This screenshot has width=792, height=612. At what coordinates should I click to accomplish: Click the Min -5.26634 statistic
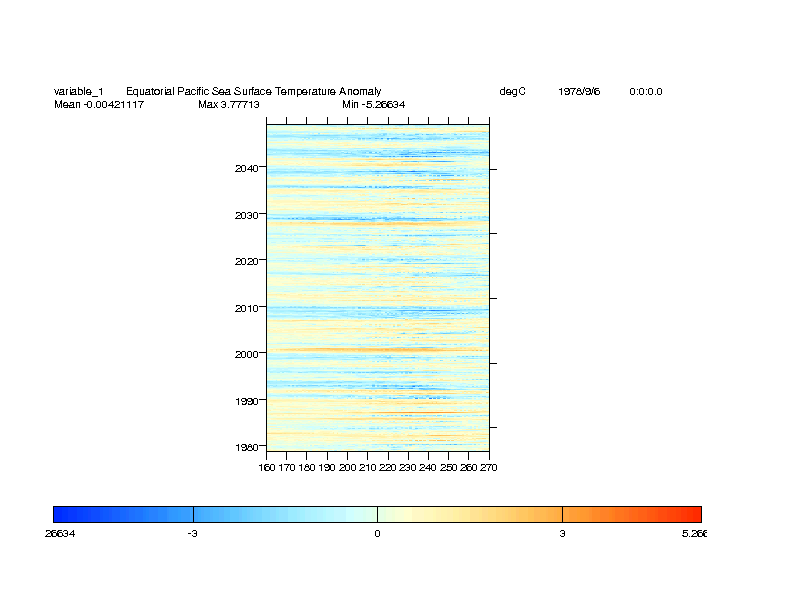pyautogui.click(x=373, y=105)
